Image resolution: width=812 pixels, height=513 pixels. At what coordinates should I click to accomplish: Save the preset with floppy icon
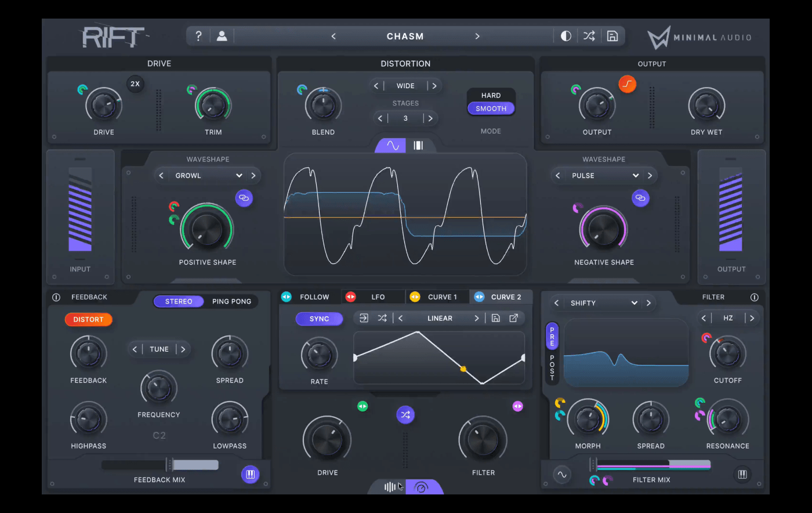(612, 36)
